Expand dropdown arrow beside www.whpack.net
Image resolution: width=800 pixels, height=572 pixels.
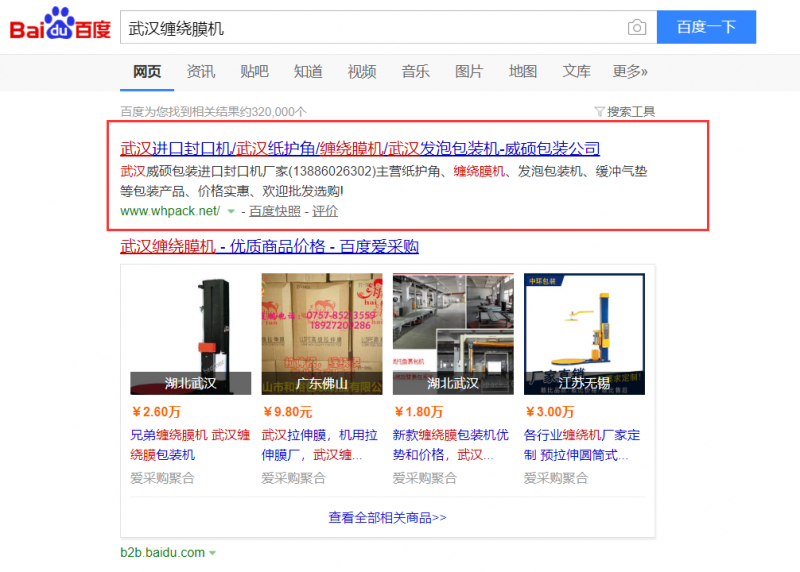pyautogui.click(x=231, y=212)
